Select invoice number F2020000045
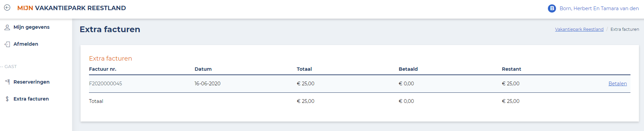Screen dimensions: 644x131 coord(106,84)
